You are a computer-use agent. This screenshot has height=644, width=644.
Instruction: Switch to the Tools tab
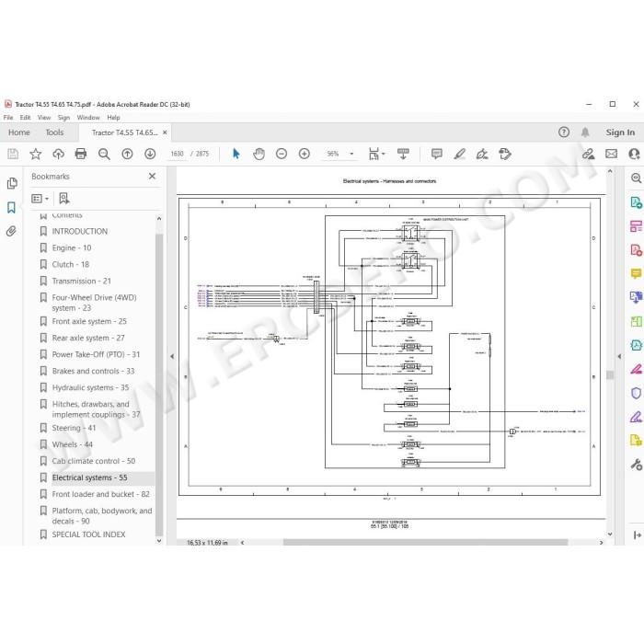point(54,132)
